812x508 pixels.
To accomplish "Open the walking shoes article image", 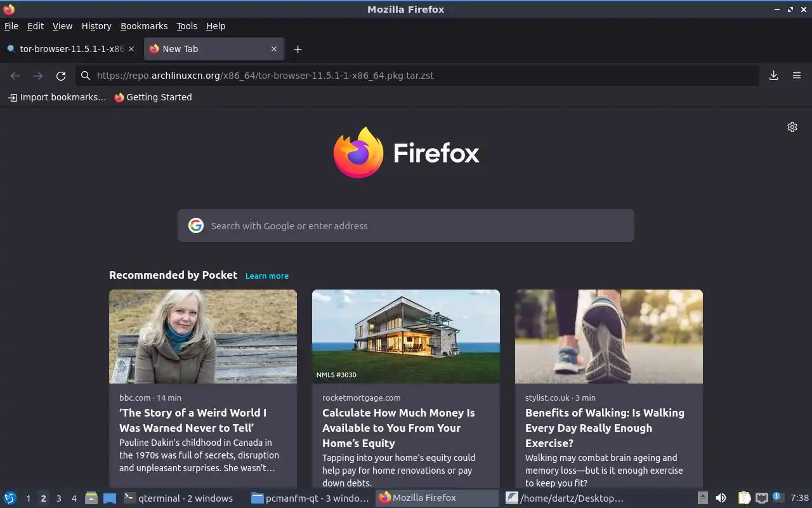I will pos(609,337).
